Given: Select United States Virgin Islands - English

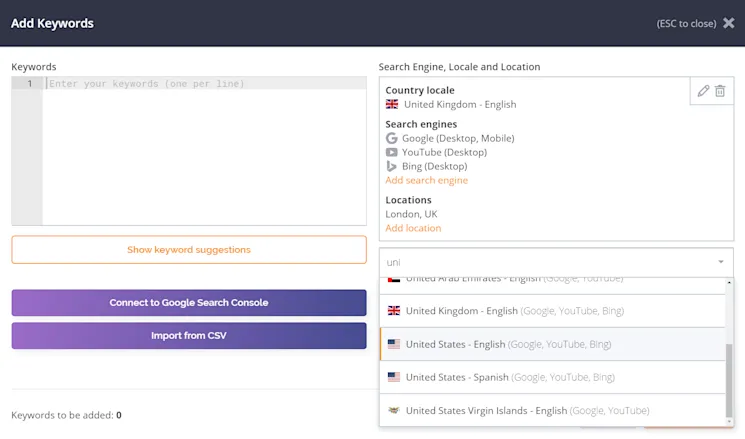Looking at the screenshot, I should click(485, 410).
